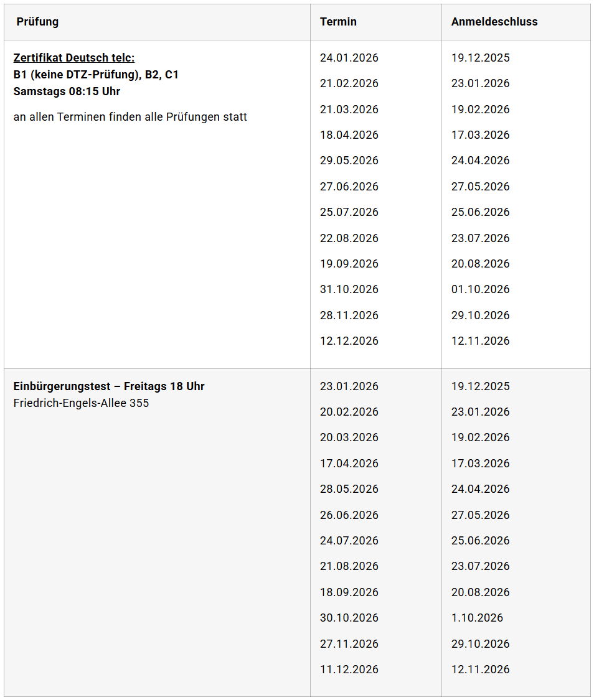Click the 'Einbürgerungstest – Freitags 18 Uhr' heading

(109, 386)
